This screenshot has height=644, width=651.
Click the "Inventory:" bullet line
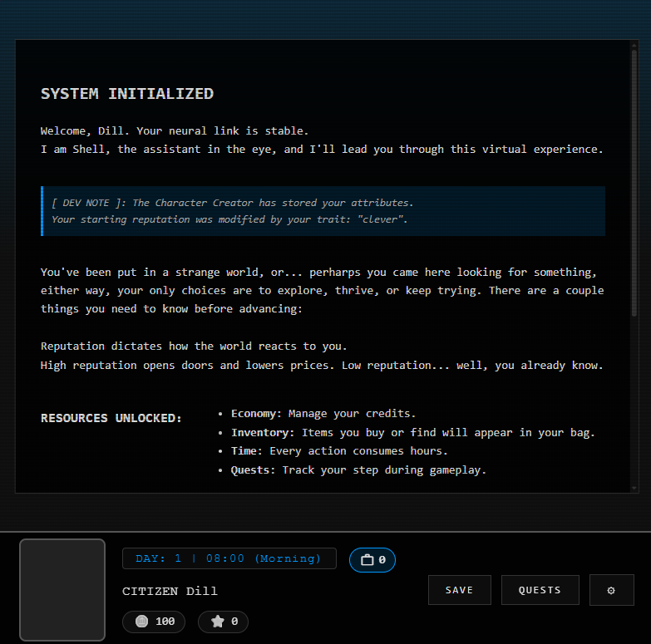(412, 432)
